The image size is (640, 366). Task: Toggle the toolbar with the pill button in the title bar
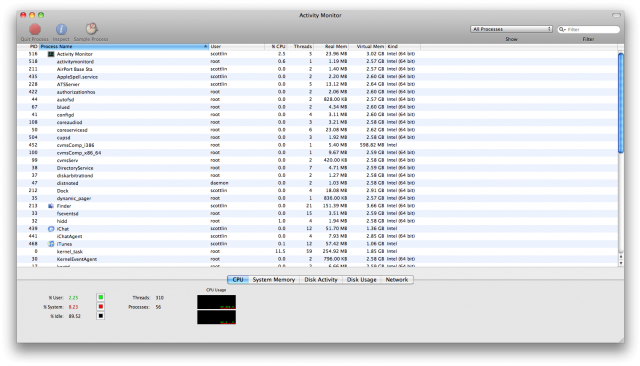[616, 15]
